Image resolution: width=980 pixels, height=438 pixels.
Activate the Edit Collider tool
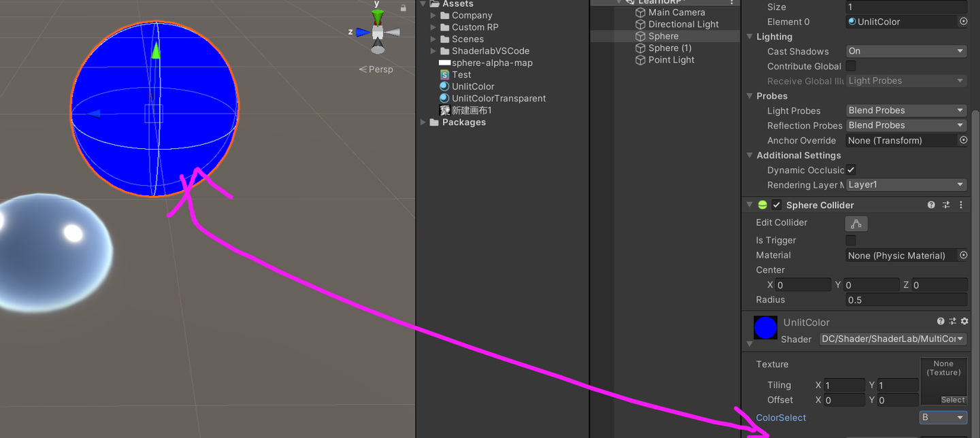856,223
